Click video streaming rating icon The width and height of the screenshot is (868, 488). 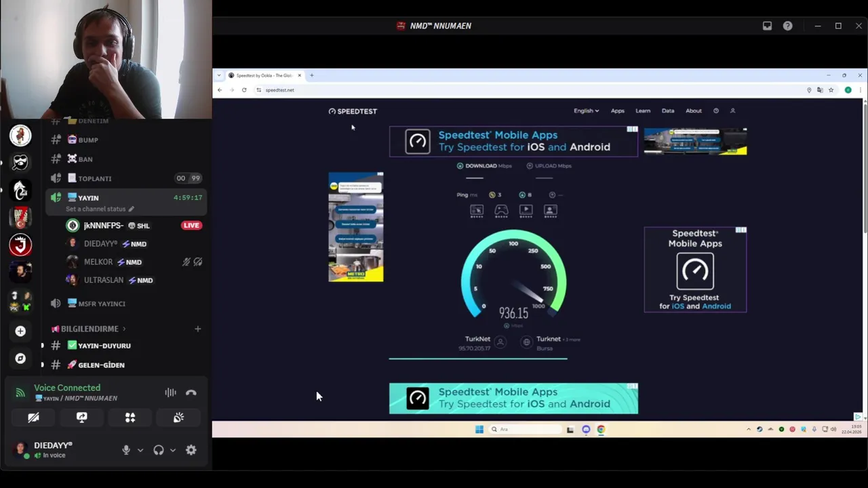pyautogui.click(x=526, y=211)
